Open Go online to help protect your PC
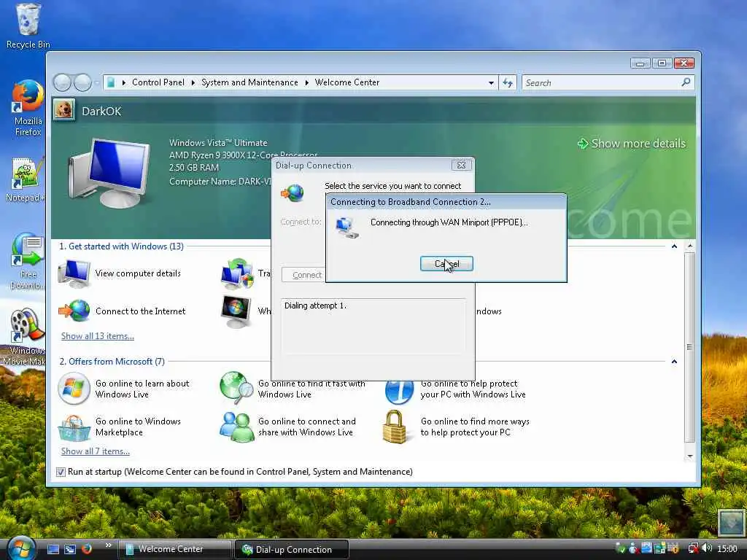 coord(455,389)
